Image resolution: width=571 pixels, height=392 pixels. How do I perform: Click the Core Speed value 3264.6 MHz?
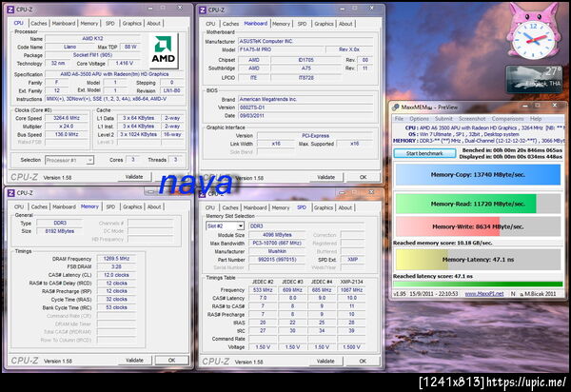coord(67,118)
